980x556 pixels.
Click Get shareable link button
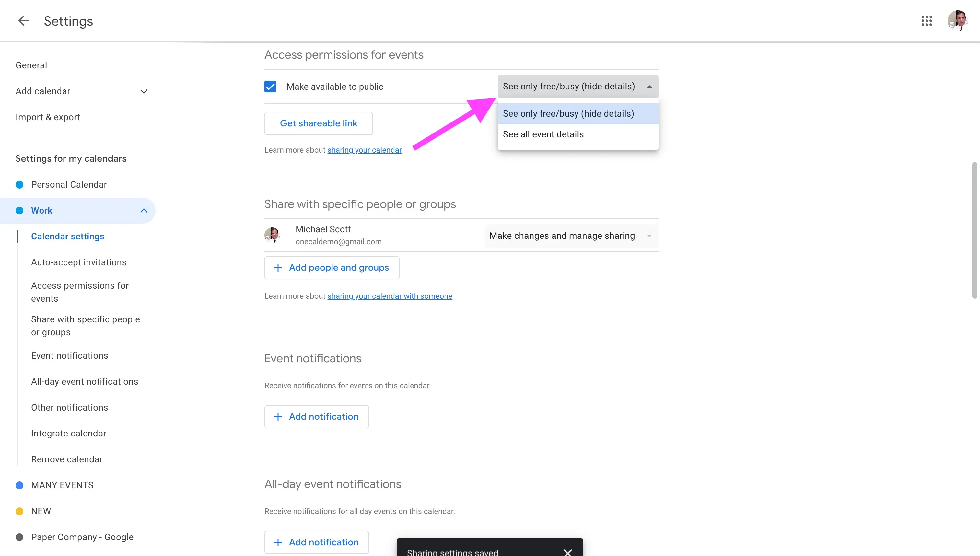pos(318,123)
